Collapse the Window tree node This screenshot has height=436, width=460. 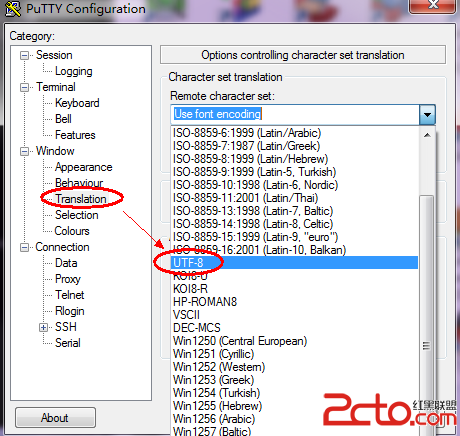click(x=24, y=151)
